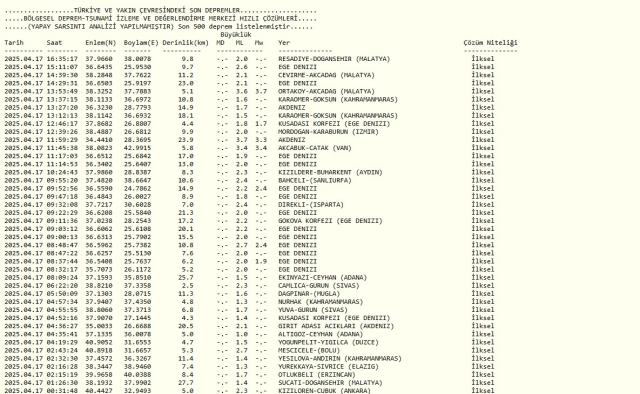Click time value 11:17:03
The width and height of the screenshot is (640, 394).
click(x=62, y=156)
